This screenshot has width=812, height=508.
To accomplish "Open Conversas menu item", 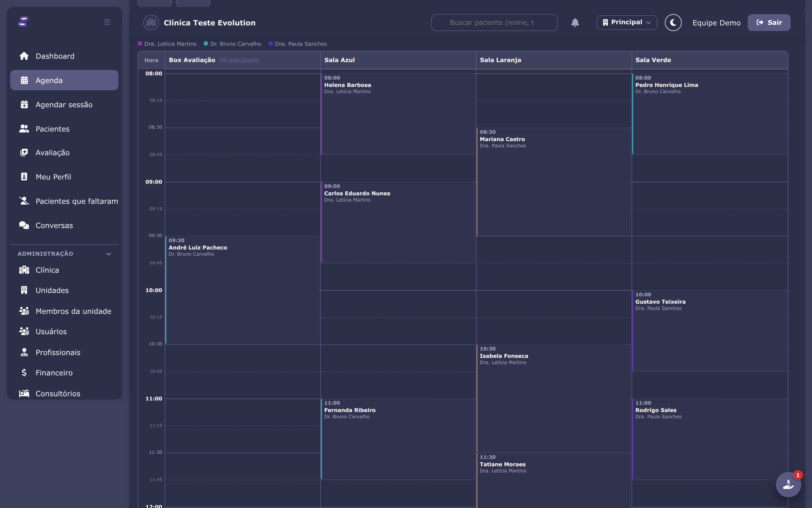I will click(64, 225).
